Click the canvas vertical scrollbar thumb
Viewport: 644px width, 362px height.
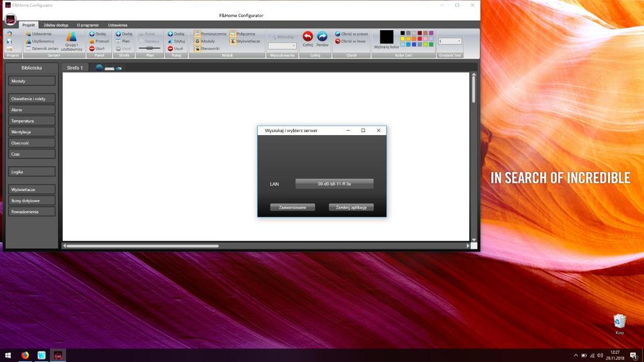474,89
